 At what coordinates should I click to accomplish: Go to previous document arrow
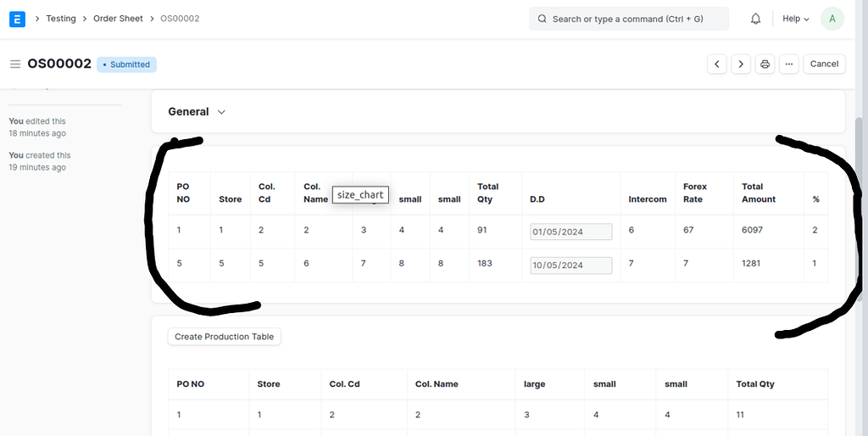point(717,64)
